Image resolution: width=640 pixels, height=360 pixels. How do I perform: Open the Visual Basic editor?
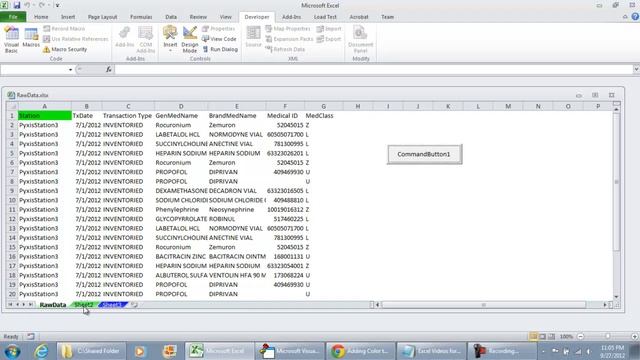click(x=11, y=39)
